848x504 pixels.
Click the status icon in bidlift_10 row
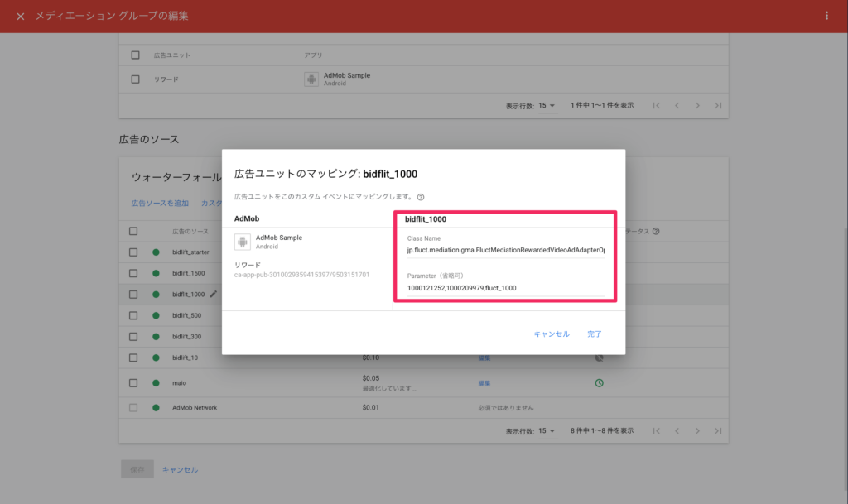(x=600, y=358)
